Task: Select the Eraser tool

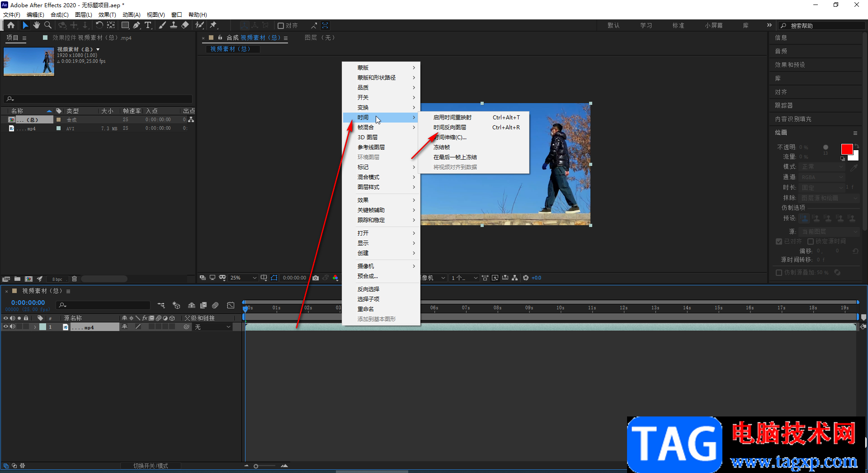Action: (185, 25)
